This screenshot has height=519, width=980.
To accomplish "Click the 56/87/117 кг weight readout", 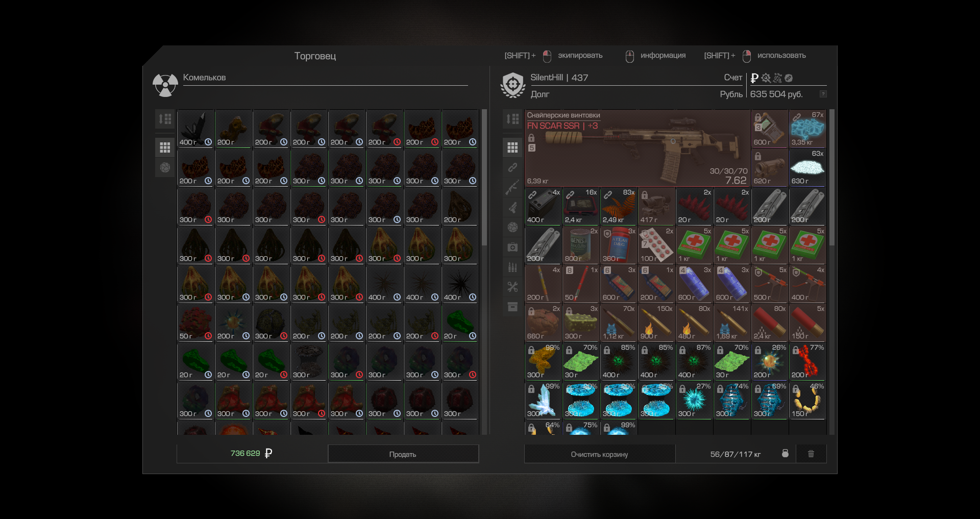I will pos(735,454).
